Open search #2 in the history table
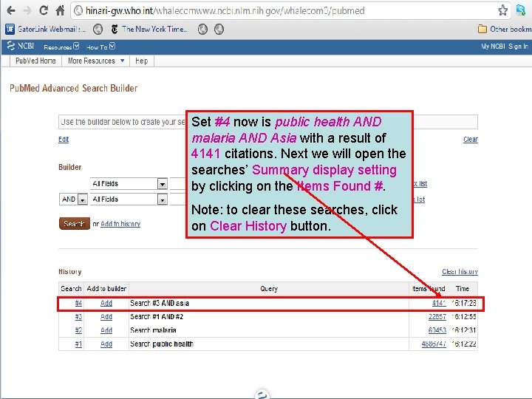Viewport: 532px width, 399px height. [x=78, y=330]
